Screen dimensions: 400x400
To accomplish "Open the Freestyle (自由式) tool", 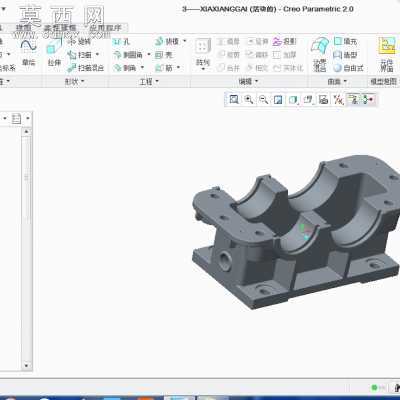I will click(x=348, y=68).
